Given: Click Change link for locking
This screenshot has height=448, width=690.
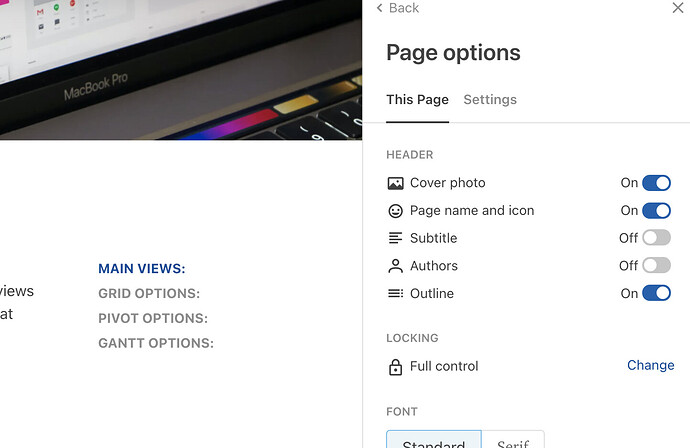Looking at the screenshot, I should click(x=650, y=365).
